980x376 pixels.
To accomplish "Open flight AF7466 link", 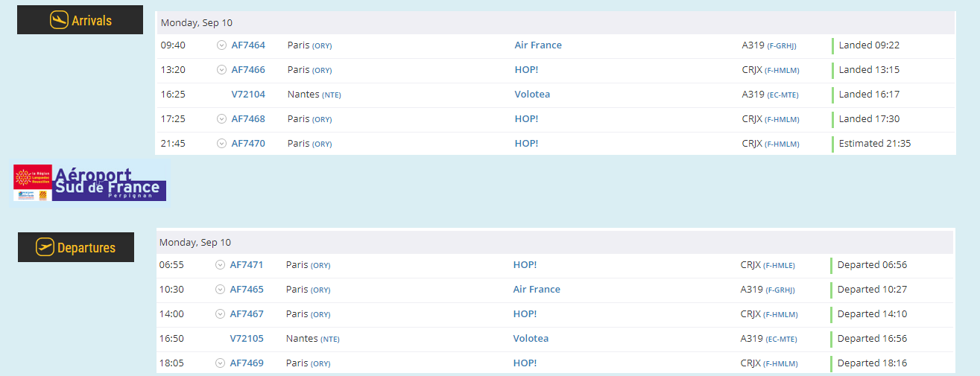I will (248, 70).
